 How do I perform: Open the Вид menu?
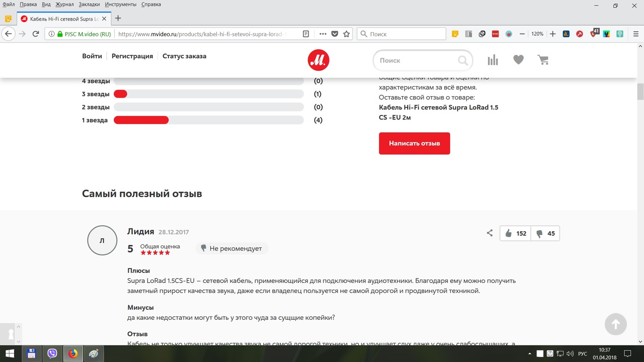pos(46,4)
